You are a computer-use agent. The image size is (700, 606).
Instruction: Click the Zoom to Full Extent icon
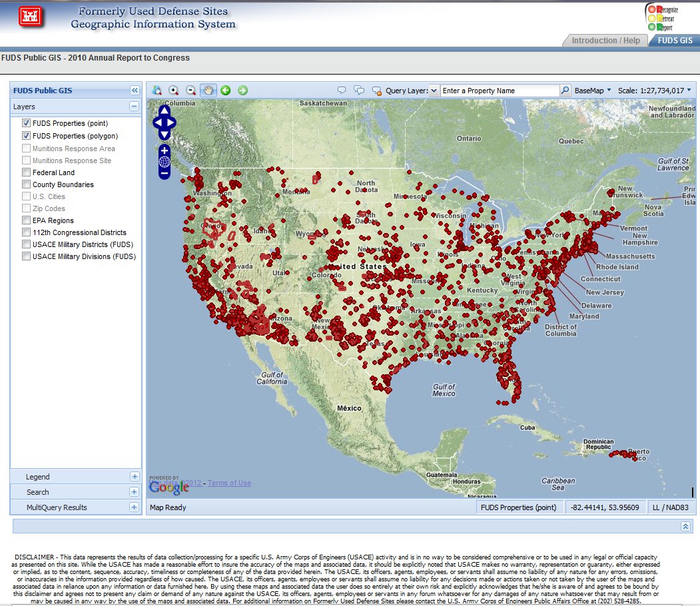(156, 89)
